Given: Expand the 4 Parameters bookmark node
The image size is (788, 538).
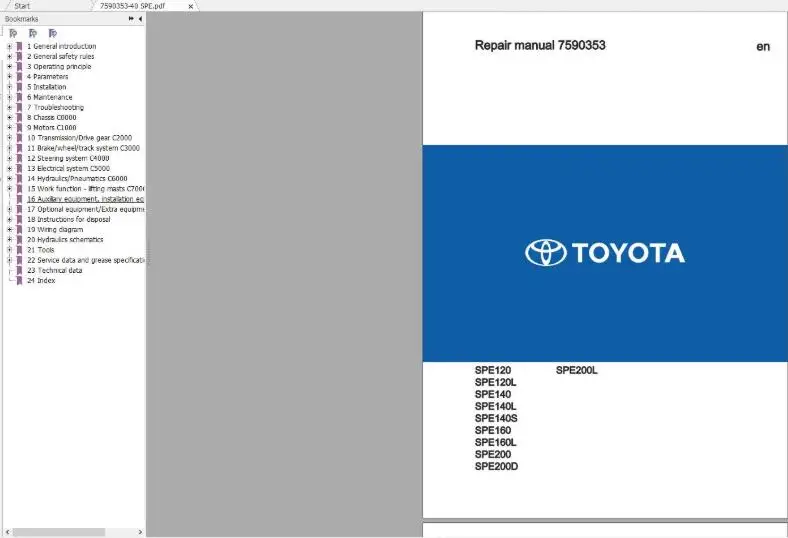Looking at the screenshot, I should [x=9, y=76].
